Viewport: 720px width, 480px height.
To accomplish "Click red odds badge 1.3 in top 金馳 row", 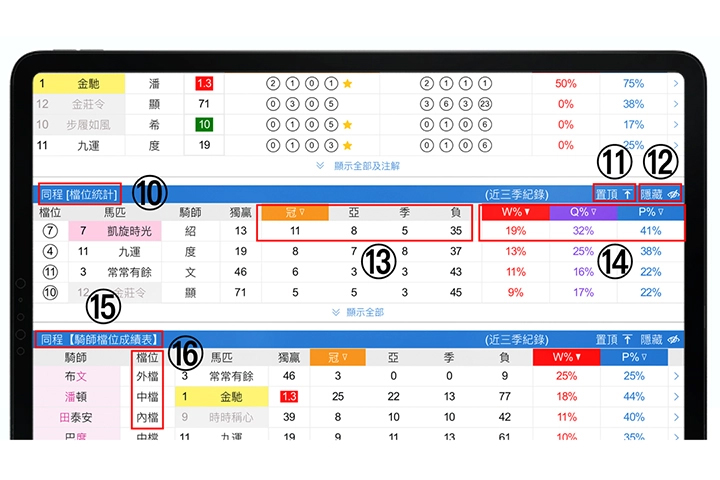I will [204, 84].
